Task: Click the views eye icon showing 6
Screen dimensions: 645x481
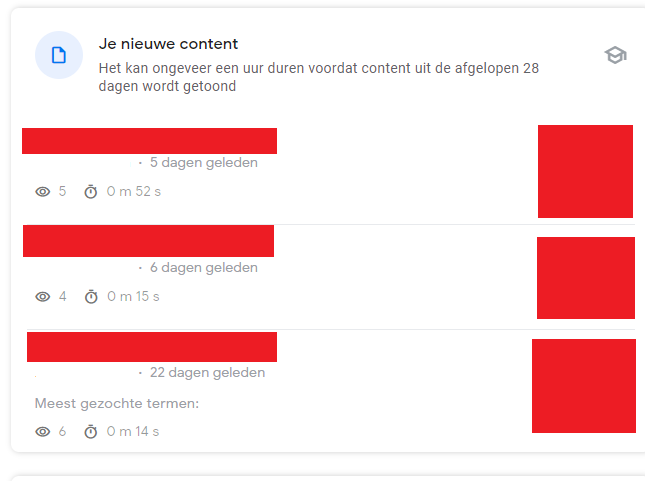Action: coord(43,432)
